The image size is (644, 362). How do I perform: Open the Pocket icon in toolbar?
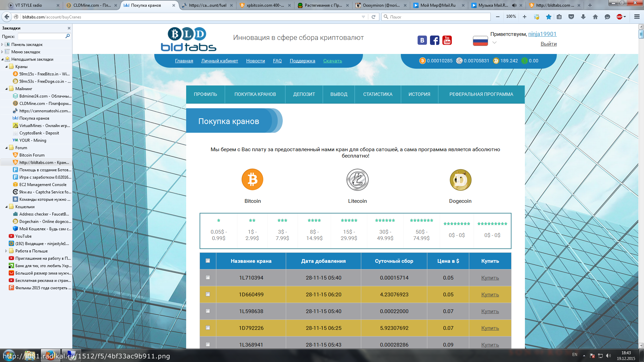(x=571, y=17)
